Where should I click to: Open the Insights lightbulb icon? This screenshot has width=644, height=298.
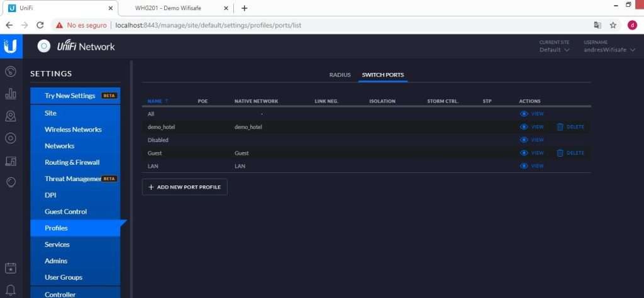coord(11,182)
